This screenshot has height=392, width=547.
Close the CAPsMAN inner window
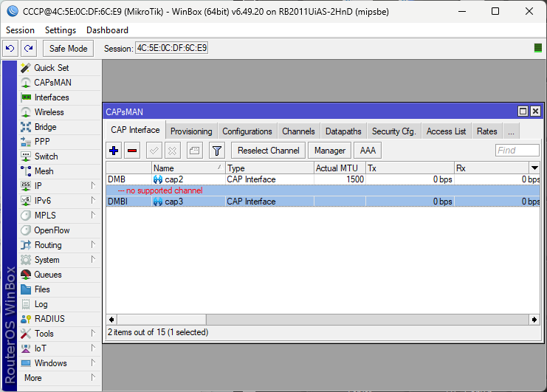535,111
